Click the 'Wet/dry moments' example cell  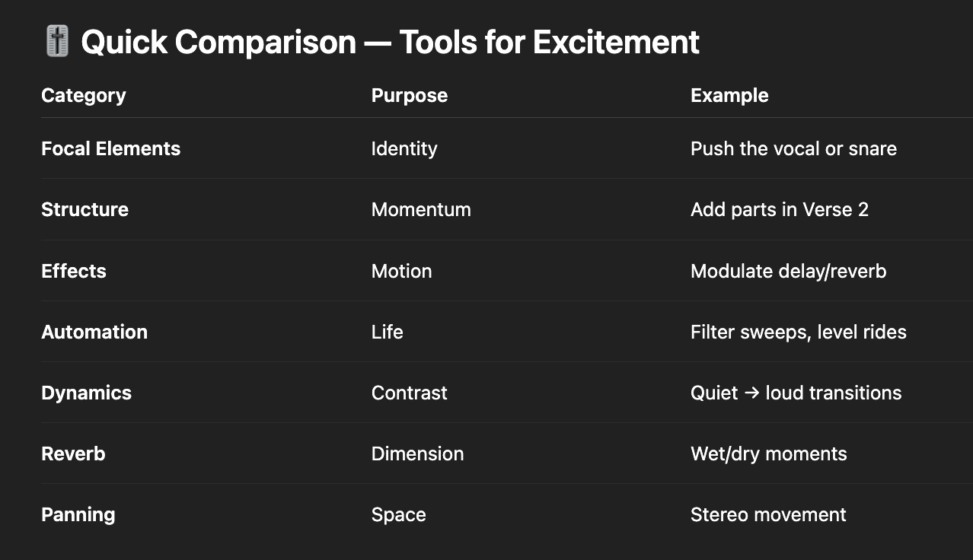point(768,453)
